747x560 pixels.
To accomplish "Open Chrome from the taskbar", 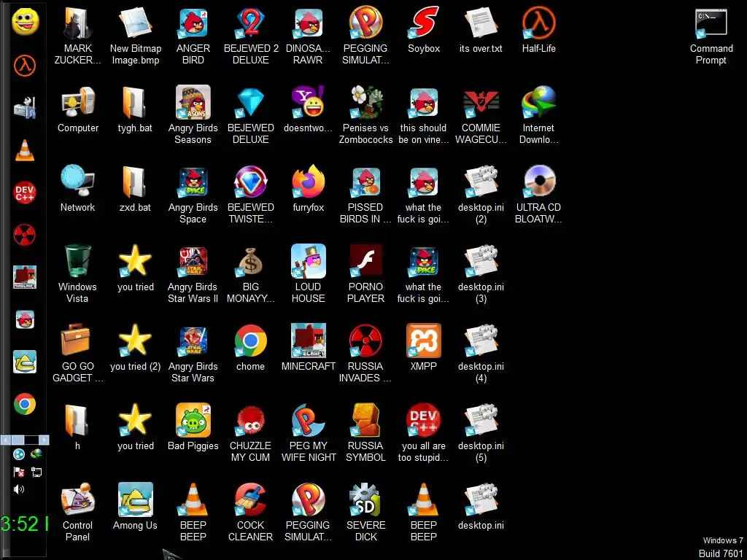I will coord(25,404).
